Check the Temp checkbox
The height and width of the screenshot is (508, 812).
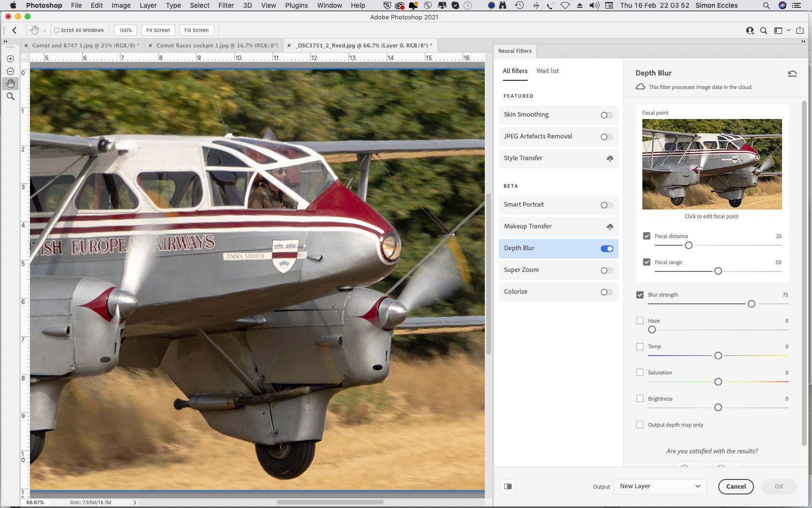coord(640,346)
